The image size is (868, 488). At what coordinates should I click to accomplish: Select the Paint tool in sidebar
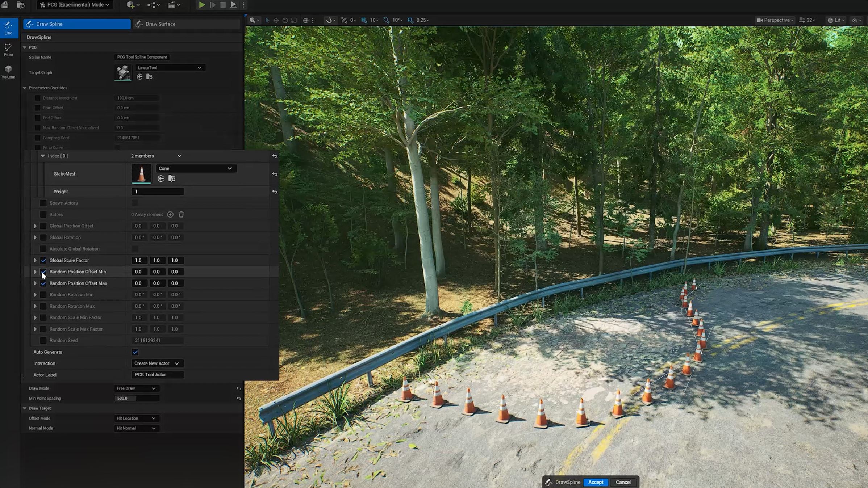pyautogui.click(x=8, y=50)
